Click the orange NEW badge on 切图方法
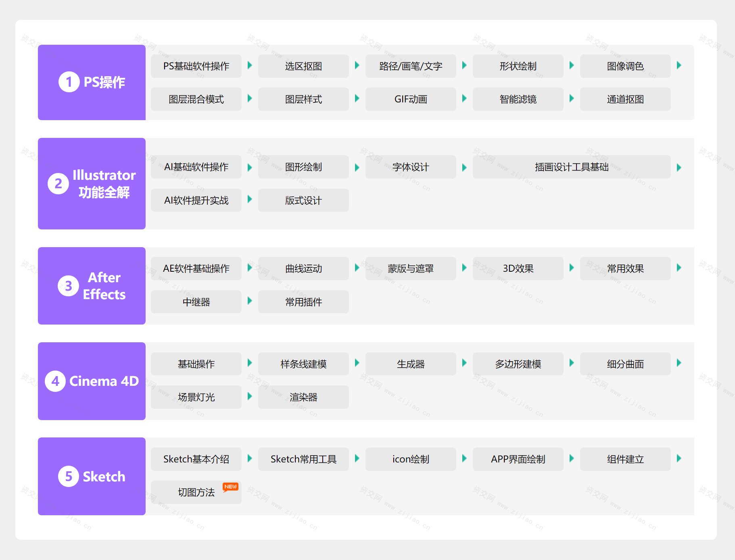This screenshot has width=735, height=560. [x=231, y=487]
